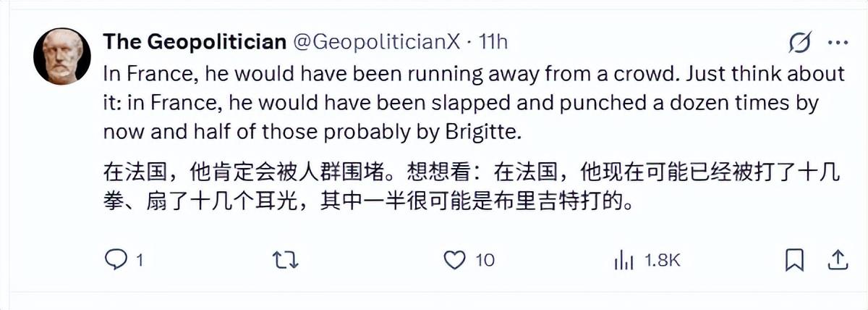Click the 1.8K views count

[663, 260]
